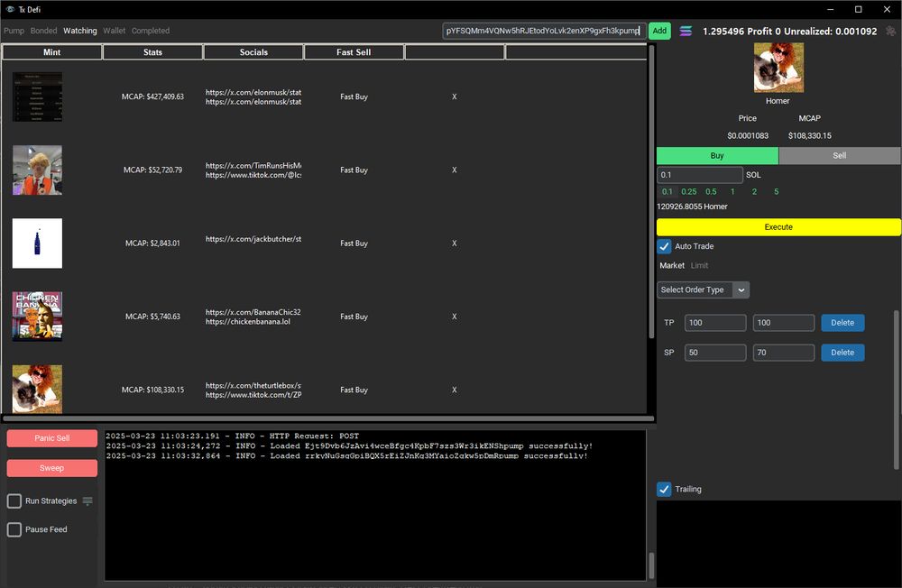
Task: Switch to the Sell tab
Action: (x=839, y=155)
